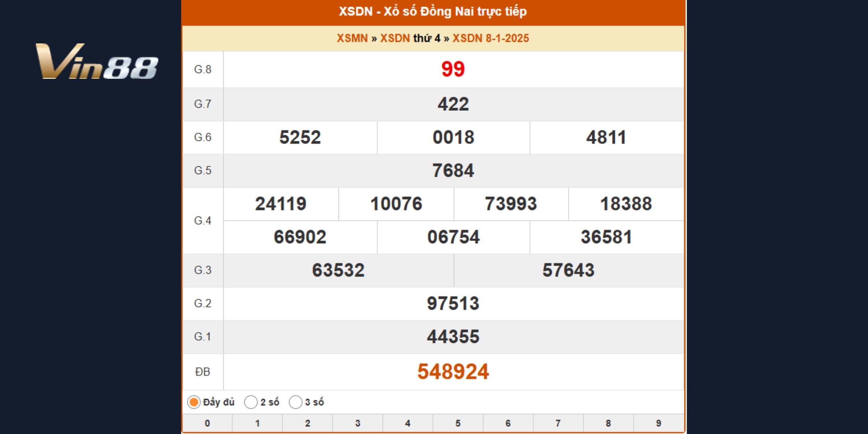The height and width of the screenshot is (434, 868).
Task: Click the G.2 row label
Action: point(203,303)
